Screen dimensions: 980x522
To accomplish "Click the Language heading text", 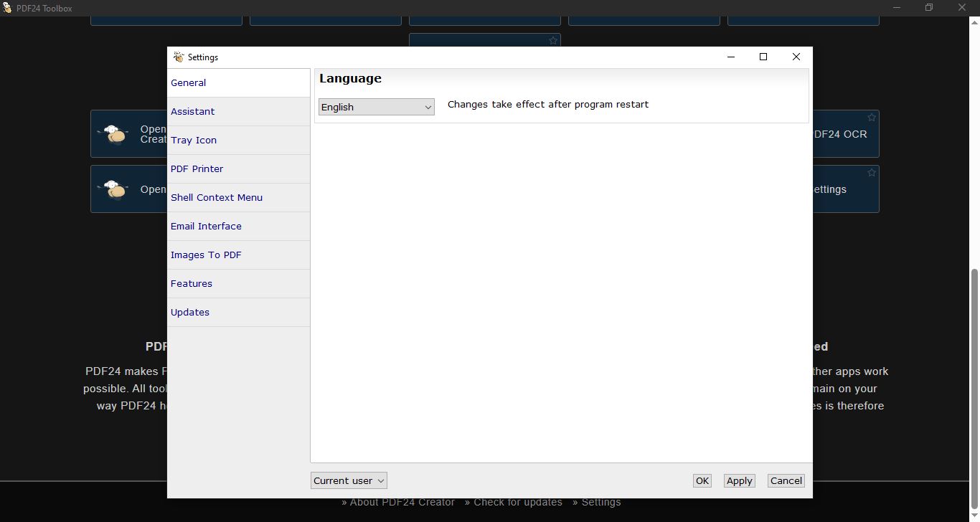I will pyautogui.click(x=350, y=79).
